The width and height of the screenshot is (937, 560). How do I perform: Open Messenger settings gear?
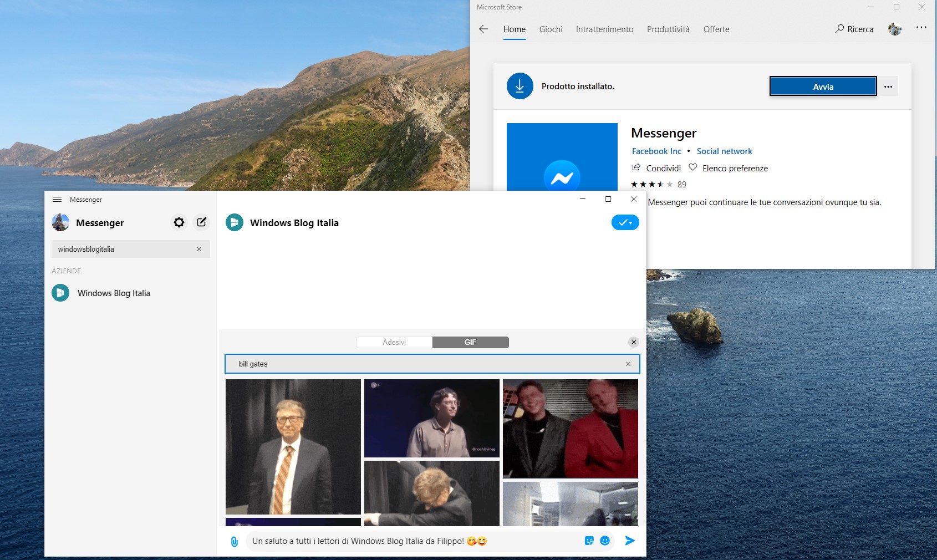tap(179, 222)
